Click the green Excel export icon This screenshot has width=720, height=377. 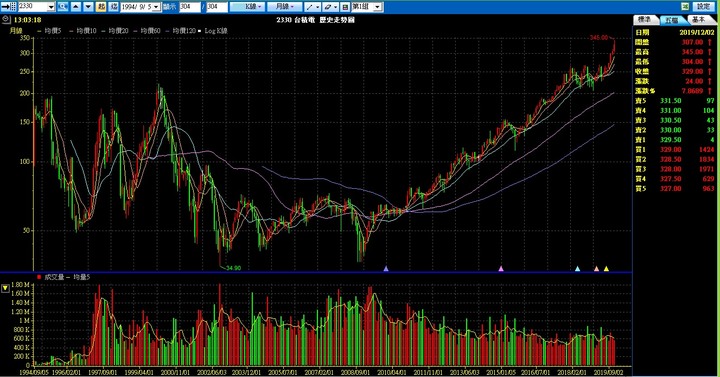685,6
